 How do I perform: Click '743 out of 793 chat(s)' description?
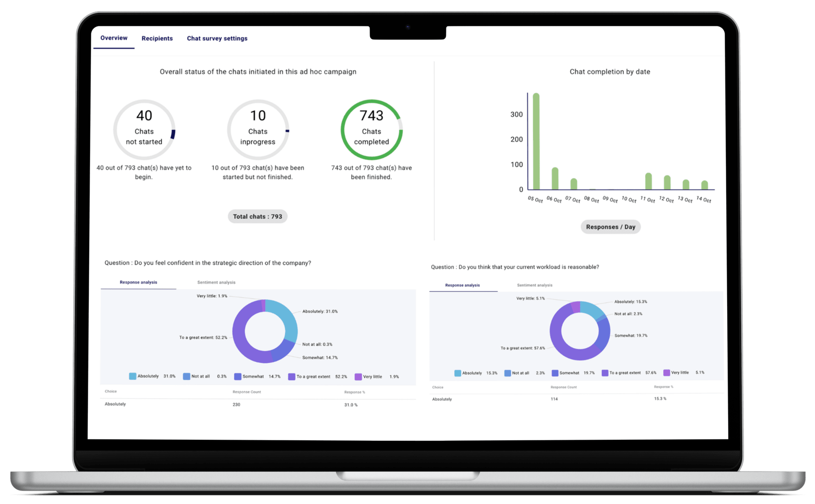coord(371,172)
